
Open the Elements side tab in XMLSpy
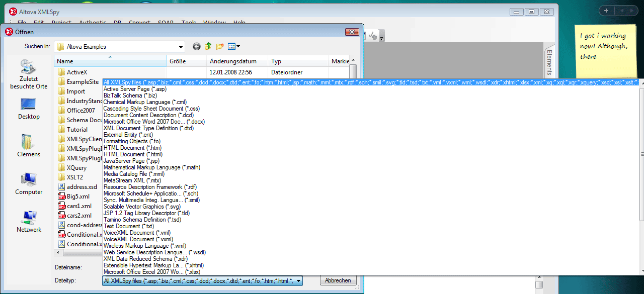pyautogui.click(x=549, y=62)
